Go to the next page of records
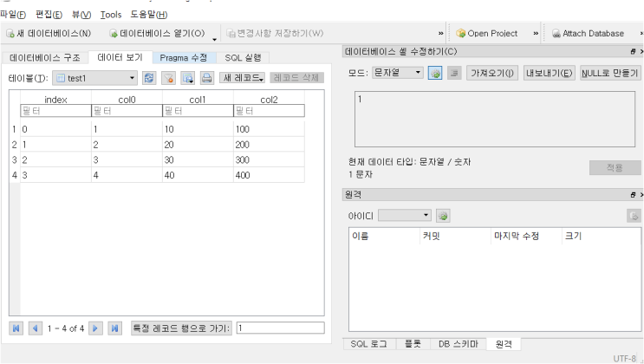The width and height of the screenshot is (644, 364). click(96, 328)
